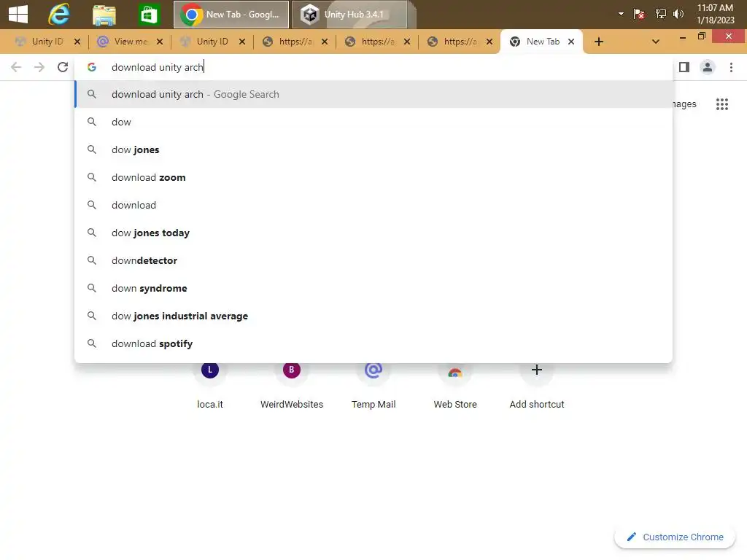Toggle the Chrome side panel icon
The width and height of the screenshot is (747, 560).
pos(684,67)
